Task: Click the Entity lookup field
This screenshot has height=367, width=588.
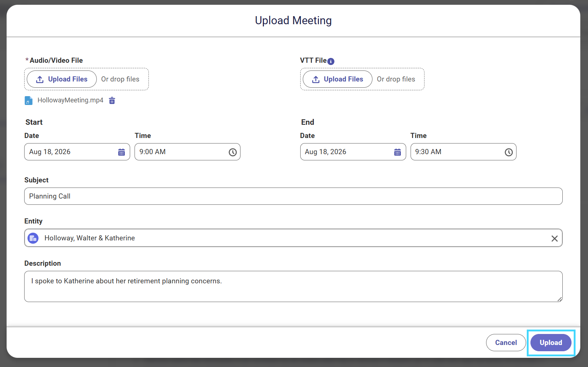Action: point(293,238)
